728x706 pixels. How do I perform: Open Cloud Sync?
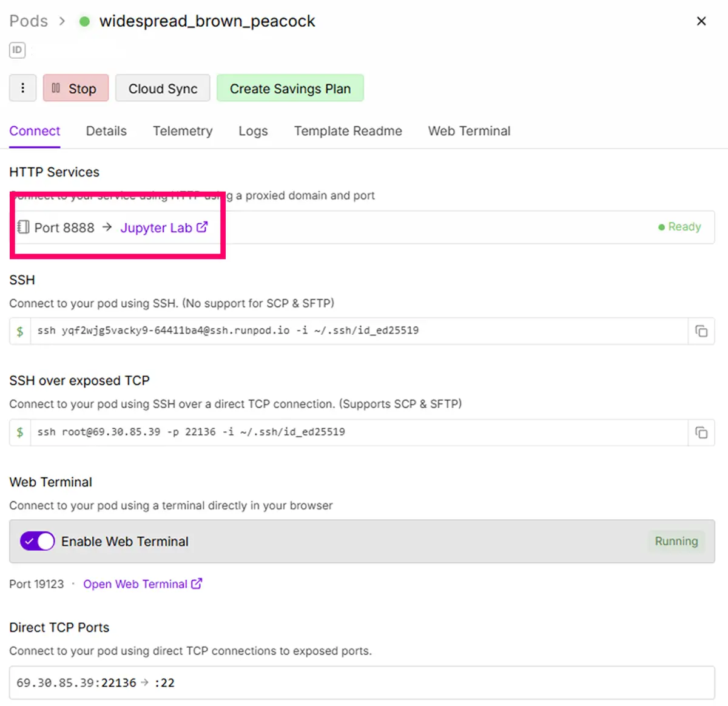(163, 89)
